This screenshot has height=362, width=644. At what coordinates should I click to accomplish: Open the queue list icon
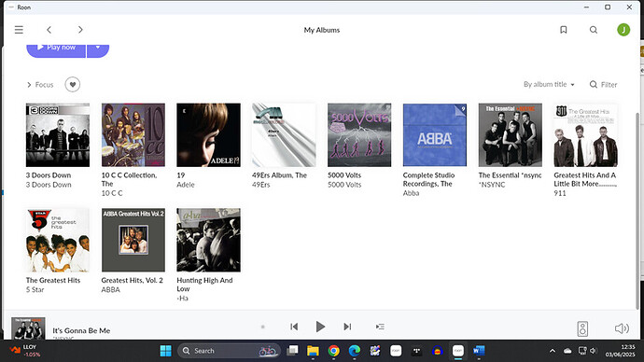(x=380, y=327)
